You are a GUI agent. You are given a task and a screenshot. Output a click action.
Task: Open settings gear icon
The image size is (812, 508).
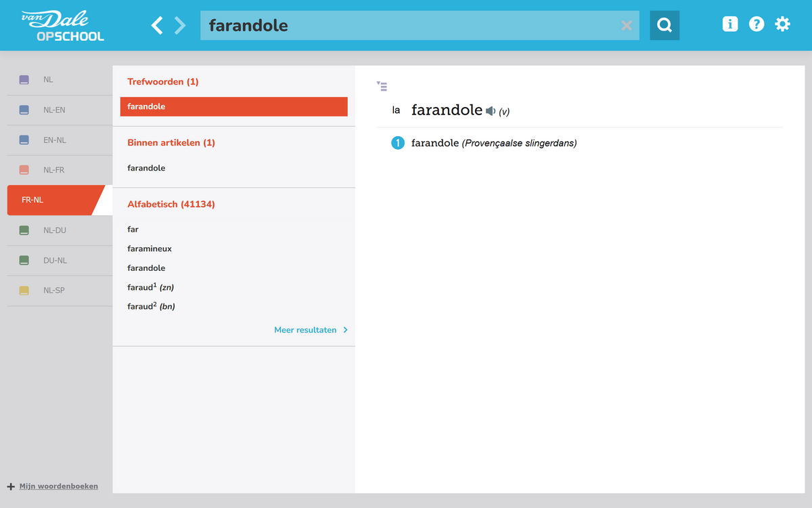coord(782,24)
